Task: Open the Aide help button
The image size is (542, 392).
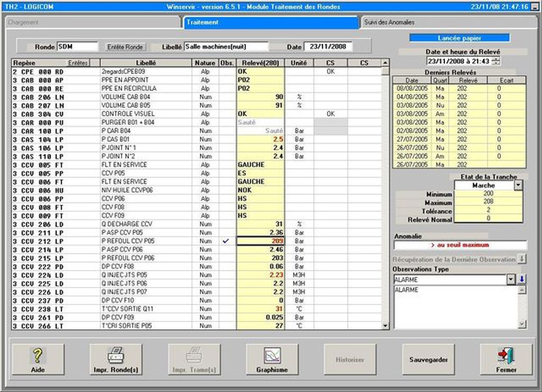Action: point(38,359)
